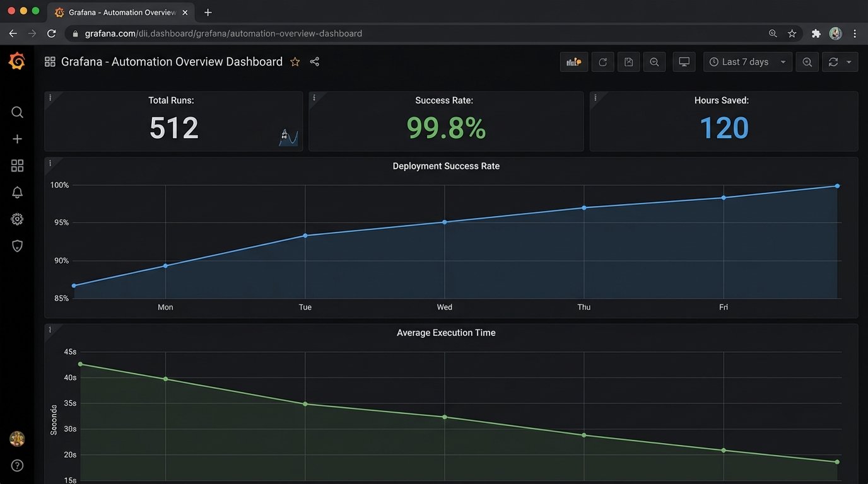
Task: Click the browser reload button
Action: (52, 33)
